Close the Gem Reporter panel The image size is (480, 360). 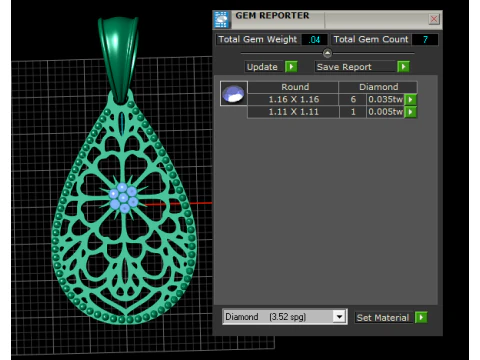point(434,19)
